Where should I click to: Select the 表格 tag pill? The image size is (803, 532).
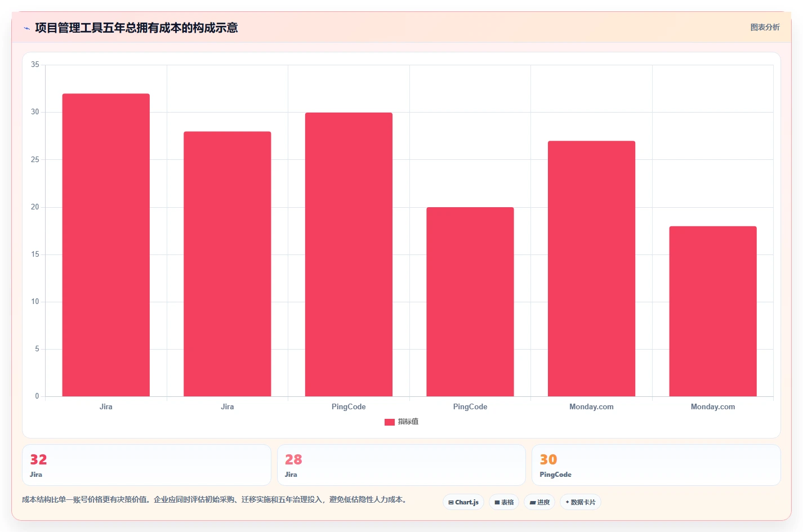point(504,502)
